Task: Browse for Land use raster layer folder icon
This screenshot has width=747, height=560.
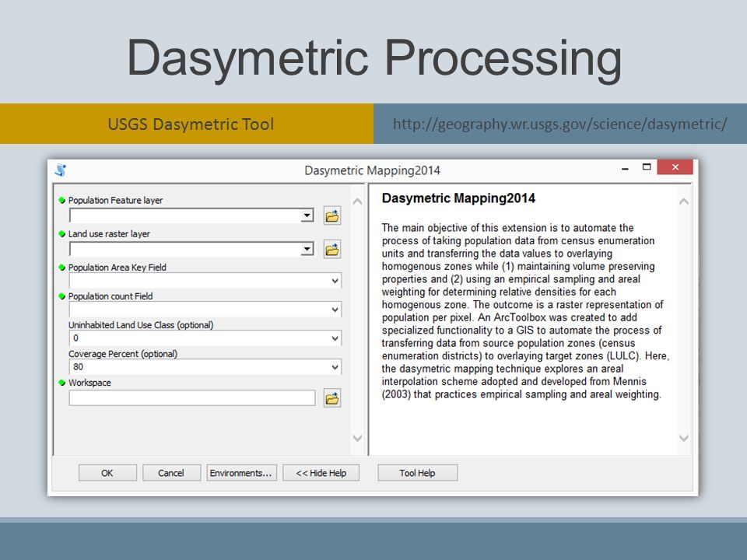Action: click(x=332, y=250)
